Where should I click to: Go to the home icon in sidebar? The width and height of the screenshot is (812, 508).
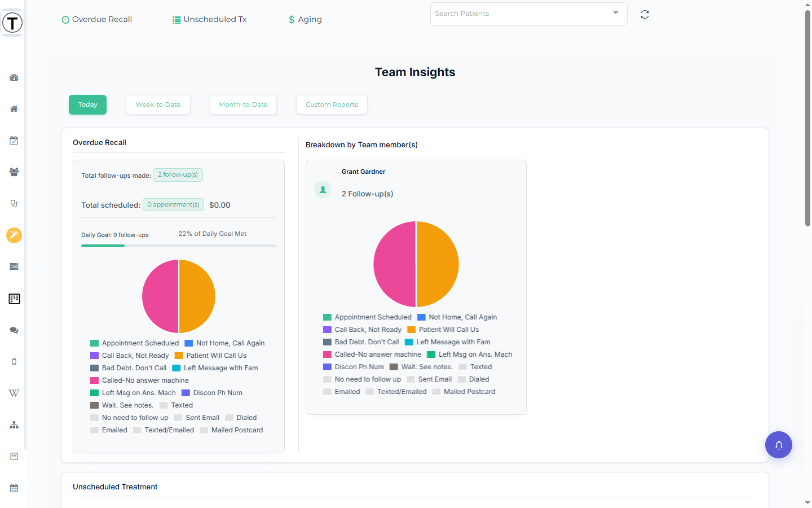pos(14,109)
